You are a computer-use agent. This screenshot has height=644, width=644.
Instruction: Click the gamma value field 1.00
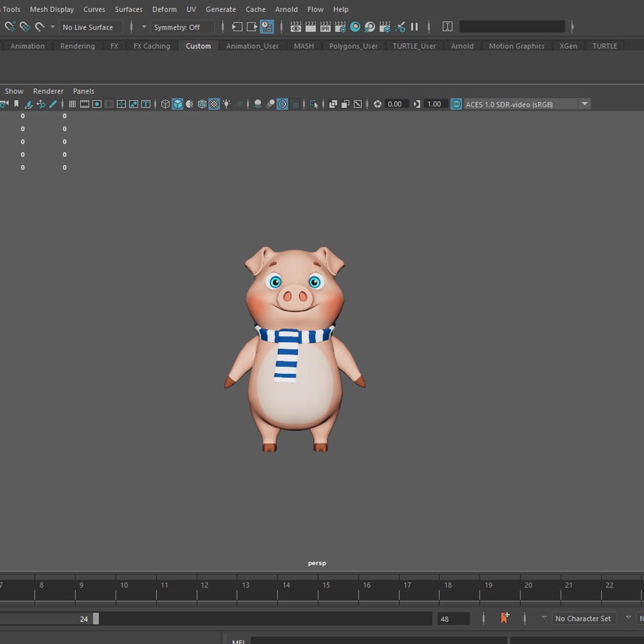(435, 104)
